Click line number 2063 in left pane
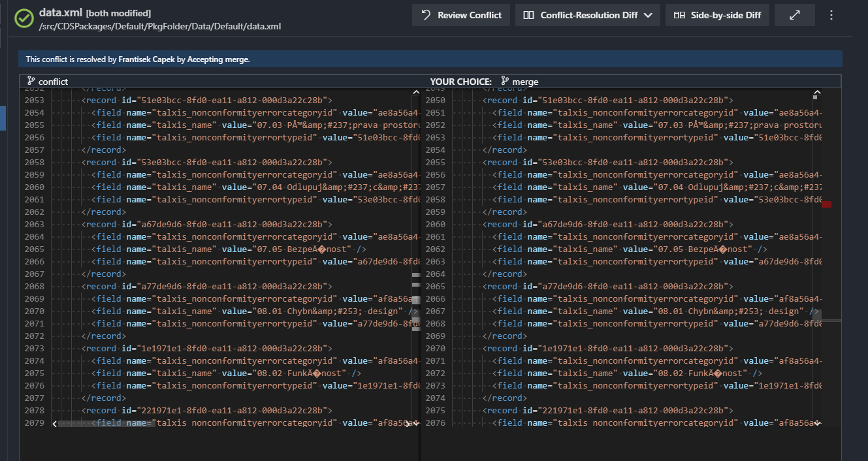 [34, 225]
